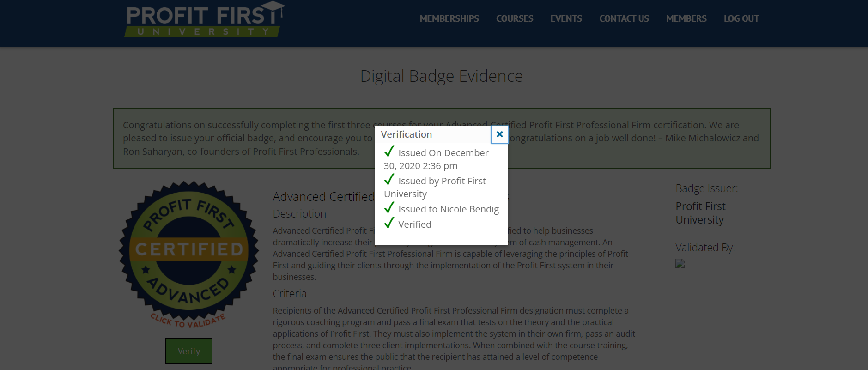Click the Digital Badge Evidence heading
Viewport: 868px width, 370px height.
[x=441, y=76]
